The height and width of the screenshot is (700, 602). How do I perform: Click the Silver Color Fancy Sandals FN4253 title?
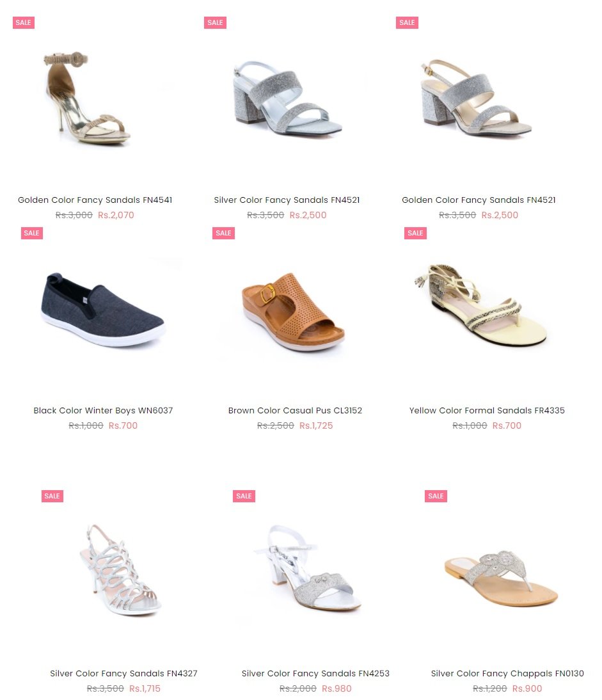tap(315, 673)
